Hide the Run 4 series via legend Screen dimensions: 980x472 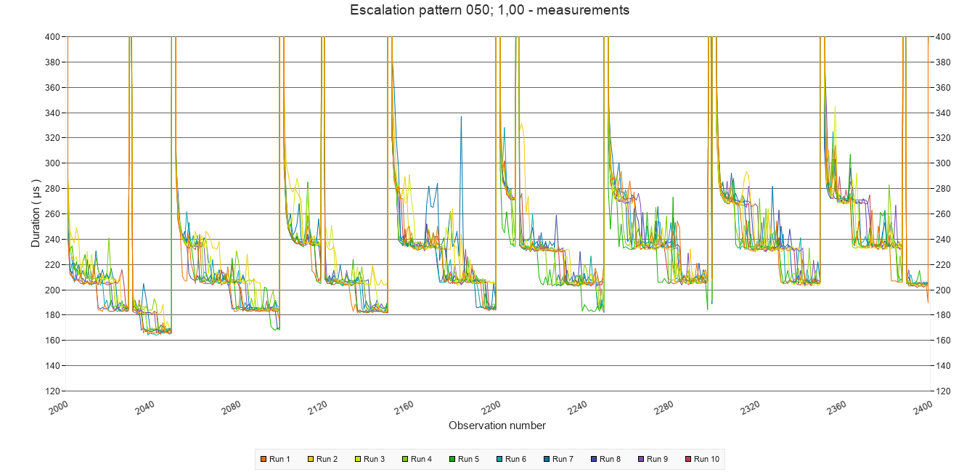pos(420,459)
